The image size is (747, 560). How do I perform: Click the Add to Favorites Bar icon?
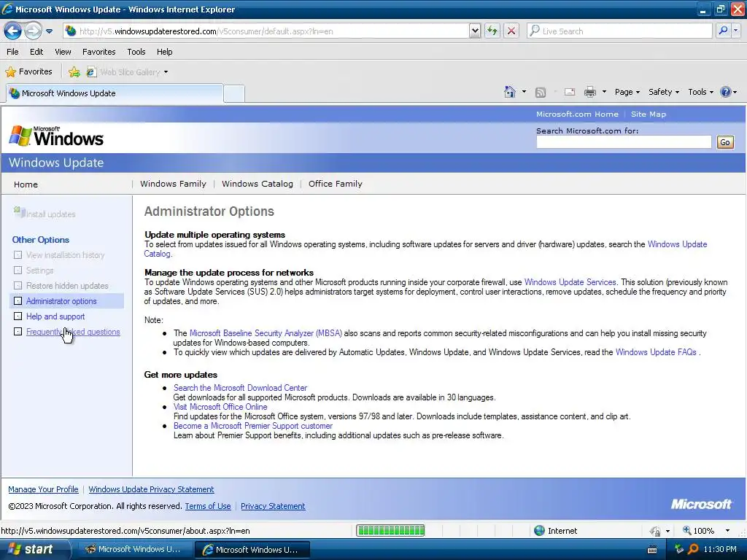point(74,72)
